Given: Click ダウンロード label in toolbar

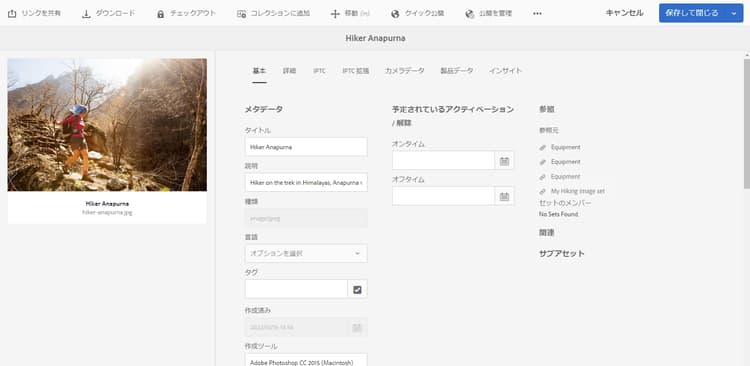Looking at the screenshot, I should point(115,13).
